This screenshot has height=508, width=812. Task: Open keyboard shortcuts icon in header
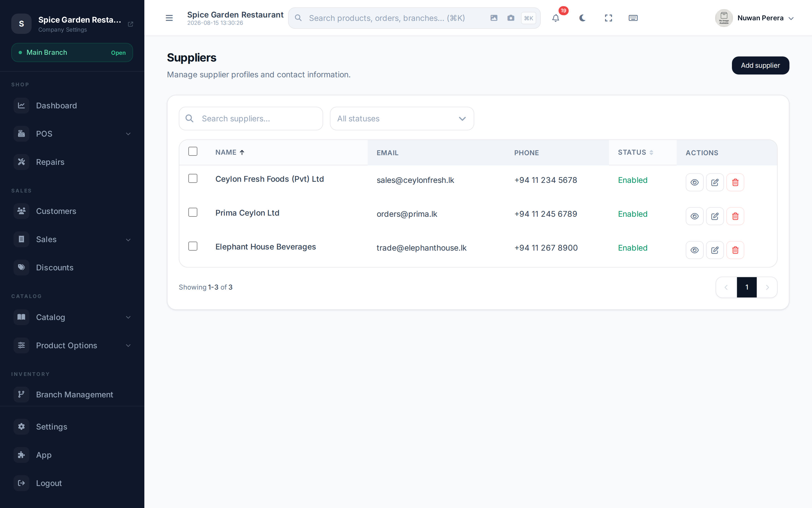click(633, 18)
